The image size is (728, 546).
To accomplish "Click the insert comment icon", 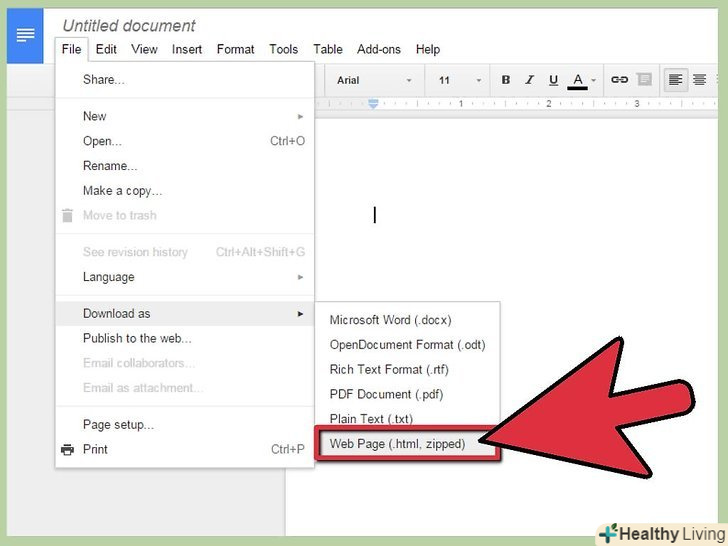I will point(644,80).
